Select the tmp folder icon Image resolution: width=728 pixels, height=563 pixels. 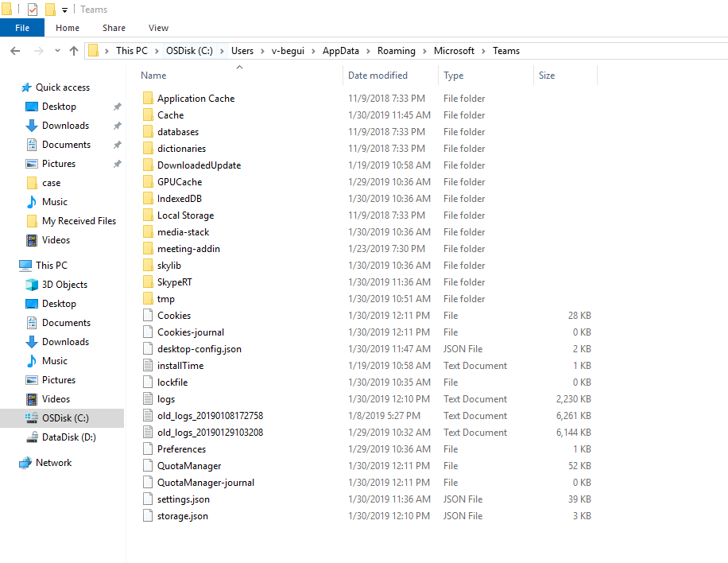[148, 299]
